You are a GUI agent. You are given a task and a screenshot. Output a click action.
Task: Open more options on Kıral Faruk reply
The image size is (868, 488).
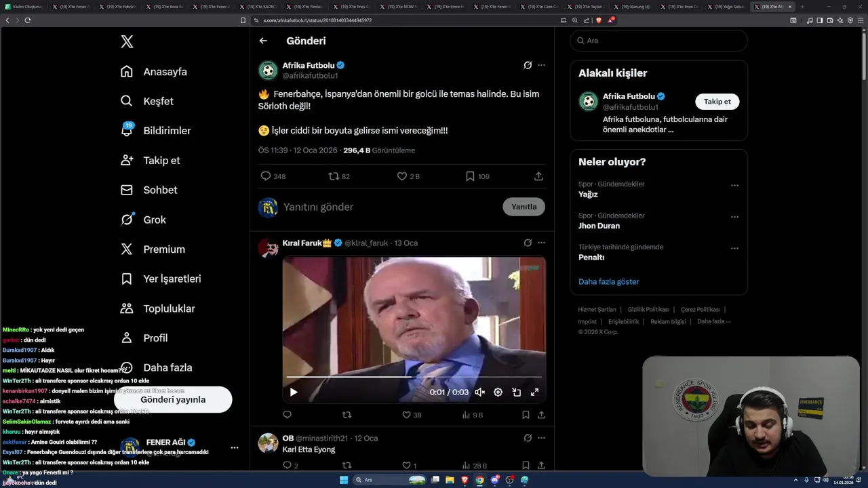pos(541,243)
